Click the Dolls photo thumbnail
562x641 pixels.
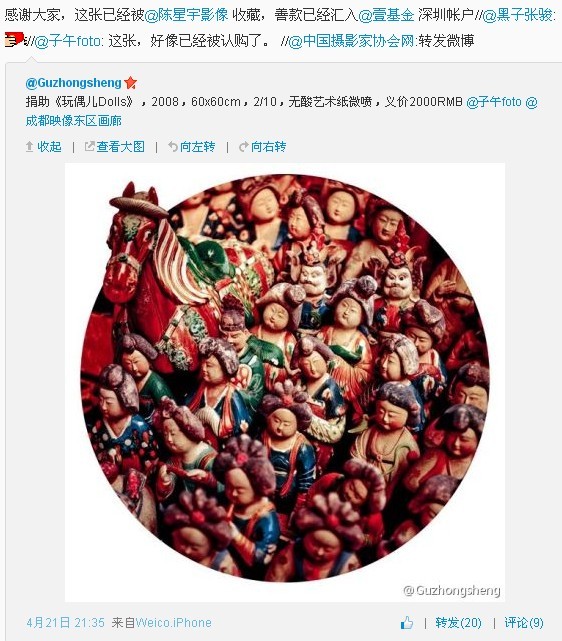tap(285, 382)
